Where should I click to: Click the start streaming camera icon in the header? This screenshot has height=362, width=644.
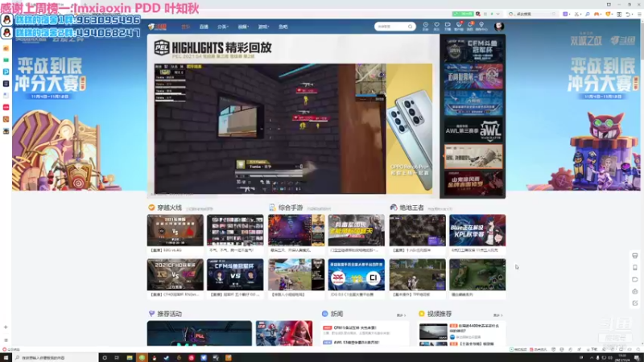pyautogui.click(x=448, y=27)
